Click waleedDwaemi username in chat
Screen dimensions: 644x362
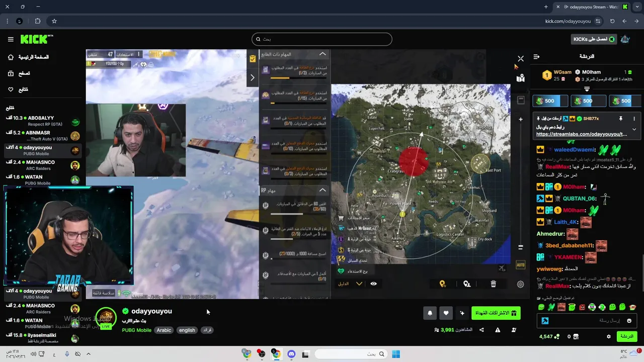[575, 150]
